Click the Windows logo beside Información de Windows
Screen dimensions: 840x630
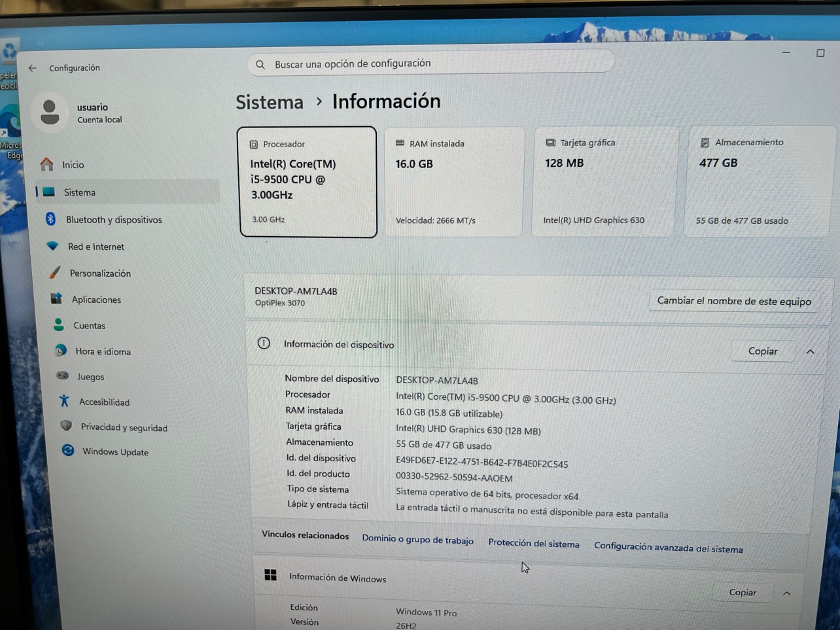pos(270,575)
